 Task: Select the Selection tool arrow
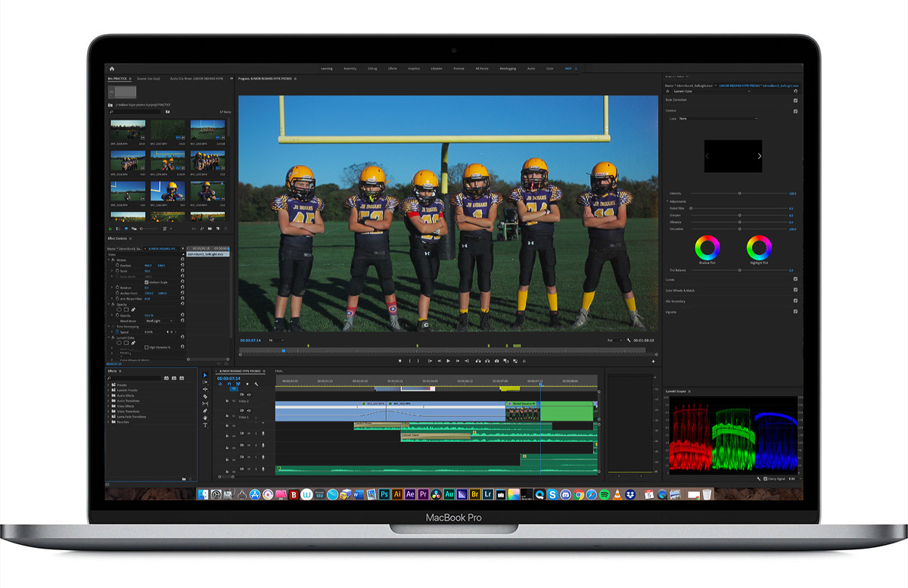click(x=205, y=375)
